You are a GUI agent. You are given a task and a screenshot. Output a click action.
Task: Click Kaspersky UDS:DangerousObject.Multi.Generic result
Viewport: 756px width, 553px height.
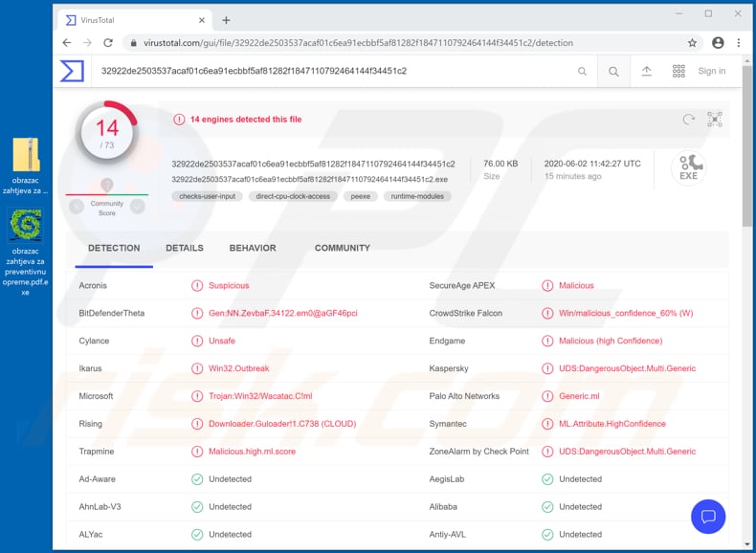(627, 369)
